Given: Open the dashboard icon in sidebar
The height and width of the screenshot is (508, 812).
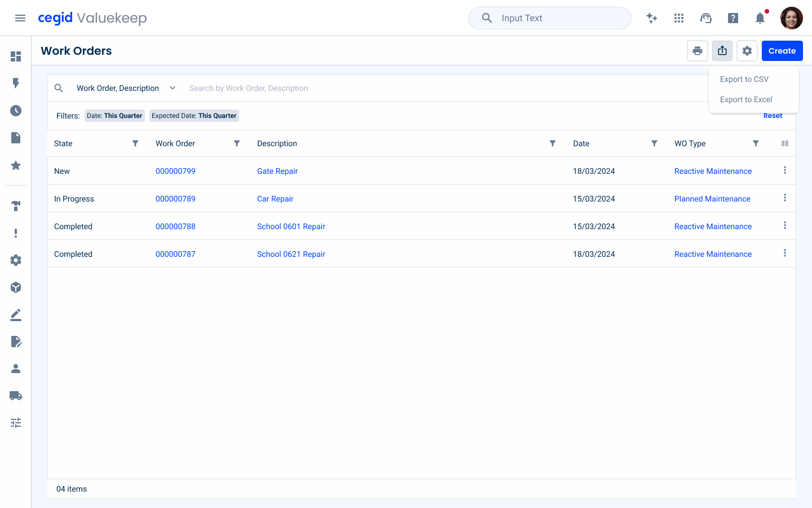Looking at the screenshot, I should pos(16,56).
